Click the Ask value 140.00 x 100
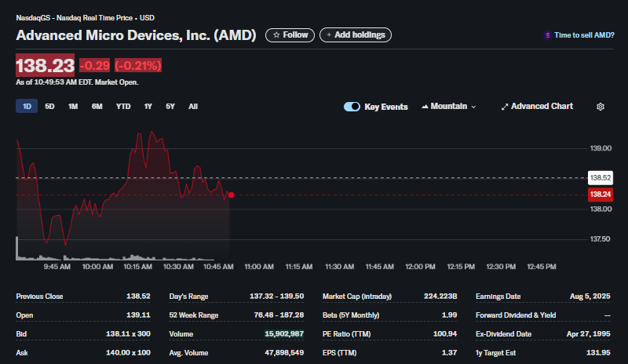 click(x=128, y=353)
